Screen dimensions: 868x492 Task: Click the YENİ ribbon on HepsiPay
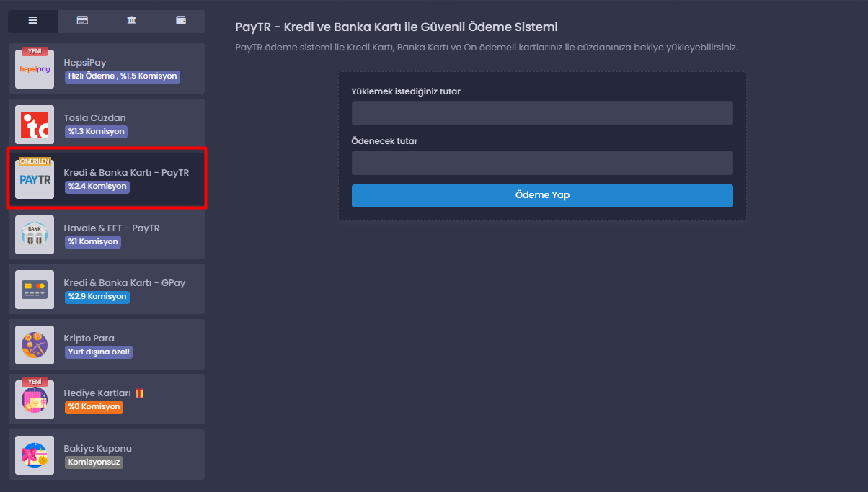click(35, 51)
